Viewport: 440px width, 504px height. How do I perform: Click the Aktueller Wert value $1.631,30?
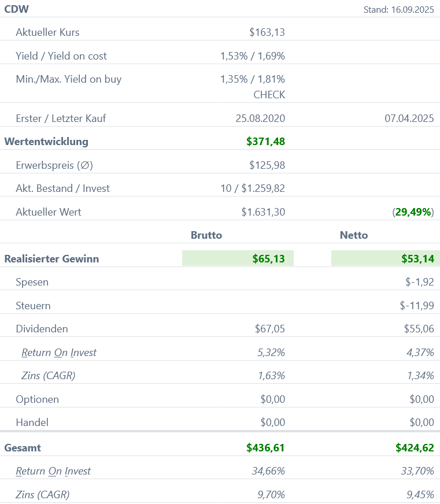pos(263,212)
